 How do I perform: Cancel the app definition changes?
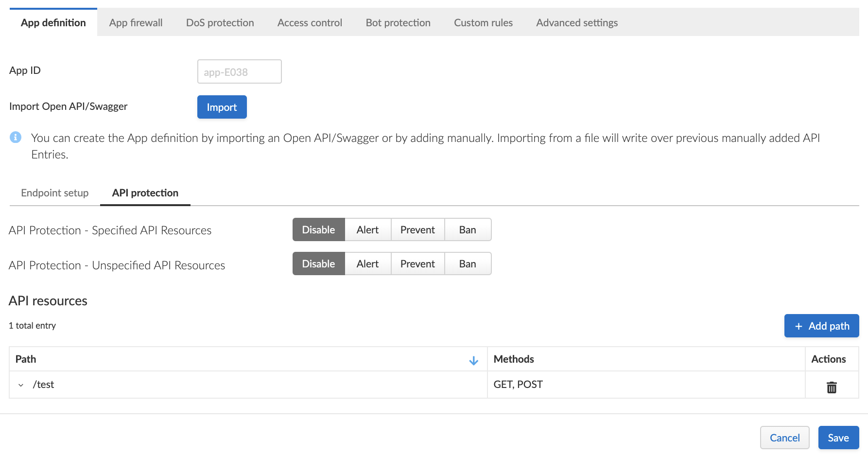click(x=785, y=438)
